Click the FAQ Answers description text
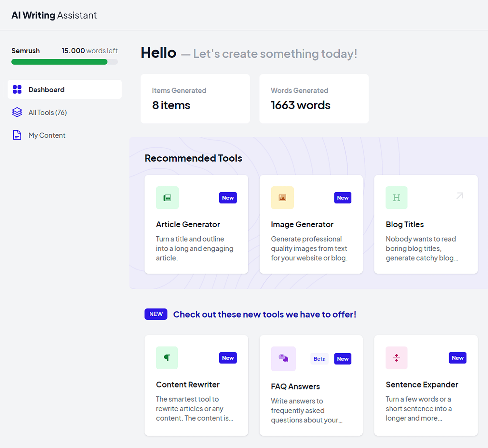Viewport: 488px width, 448px height. click(x=307, y=411)
